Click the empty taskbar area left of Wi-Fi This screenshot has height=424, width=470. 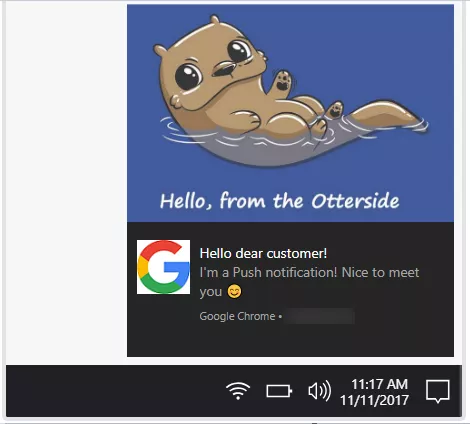pyautogui.click(x=113, y=391)
